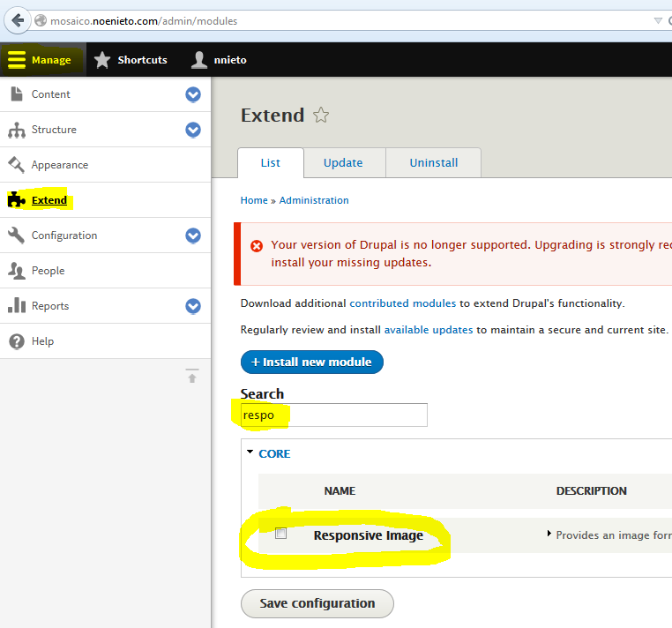Enable the Responsive Image module checkbox
This screenshot has height=628, width=672.
click(280, 534)
